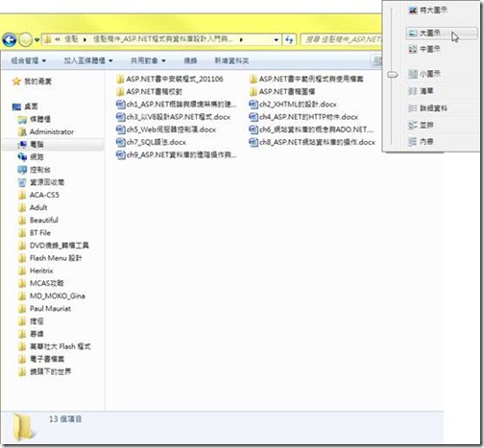484x448 pixels.
Task: Select 內容 content view option
Action: coord(421,141)
